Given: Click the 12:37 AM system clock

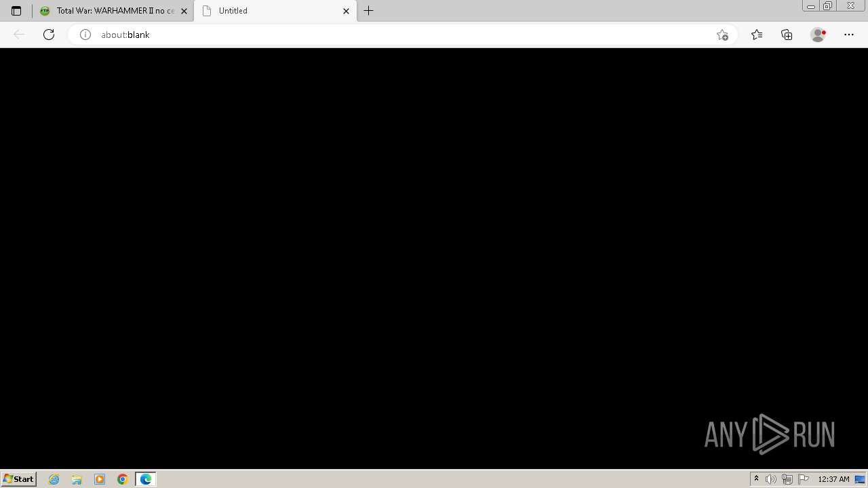Looking at the screenshot, I should coord(833,479).
